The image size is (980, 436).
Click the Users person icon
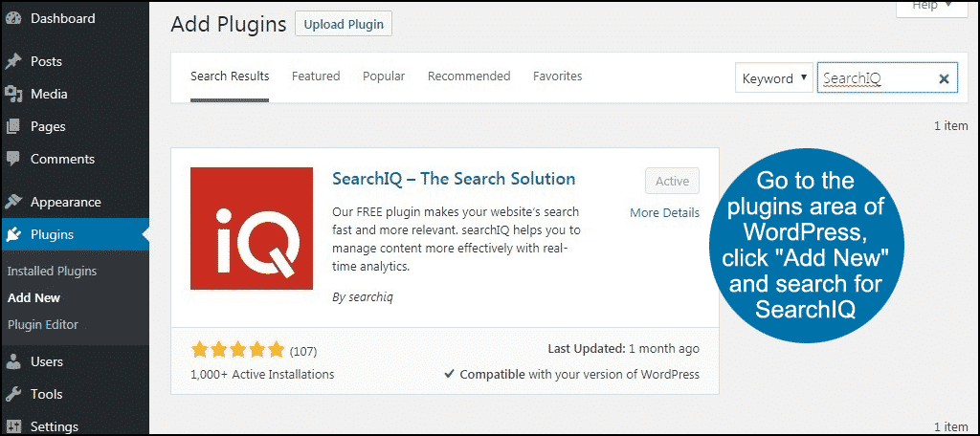coord(13,361)
